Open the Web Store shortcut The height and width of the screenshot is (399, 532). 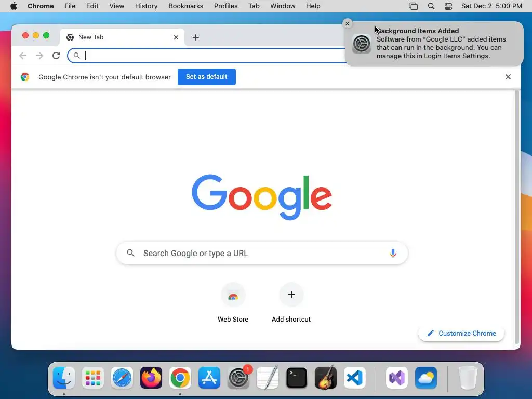pos(233,303)
